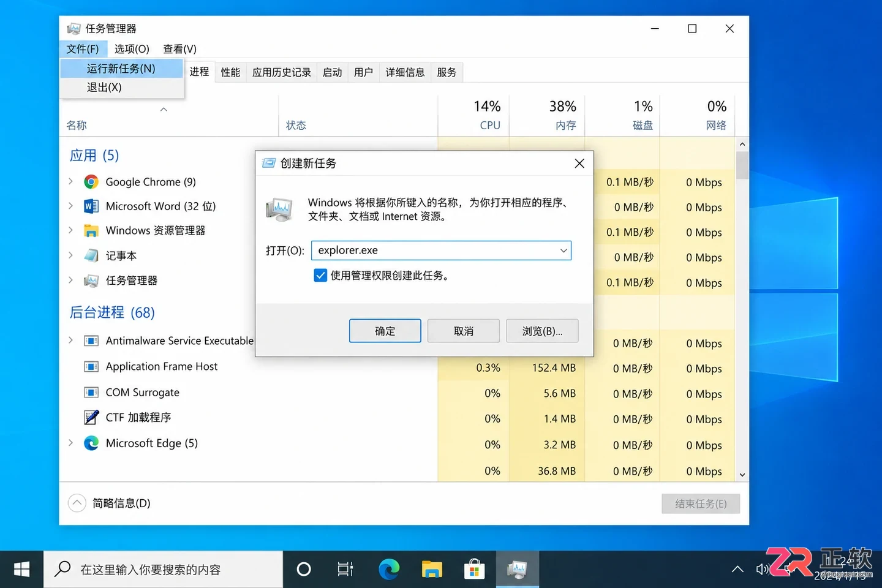Screen dimensions: 882x588
Task: Switch to the 用户 tab
Action: point(364,72)
